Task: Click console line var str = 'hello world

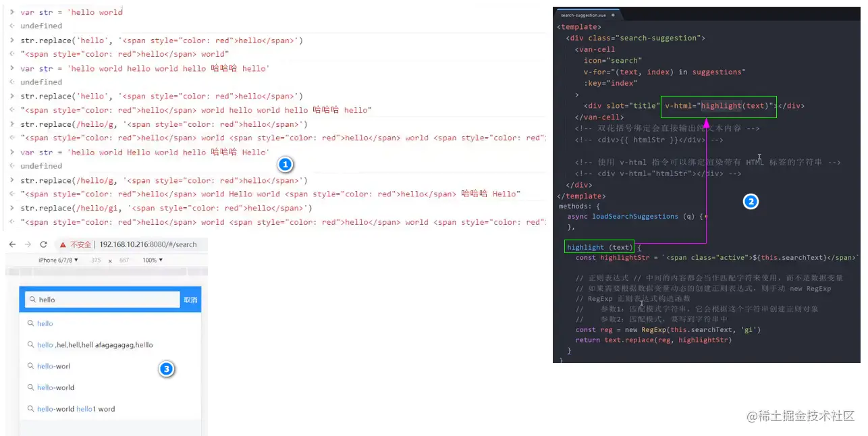Action: point(72,12)
